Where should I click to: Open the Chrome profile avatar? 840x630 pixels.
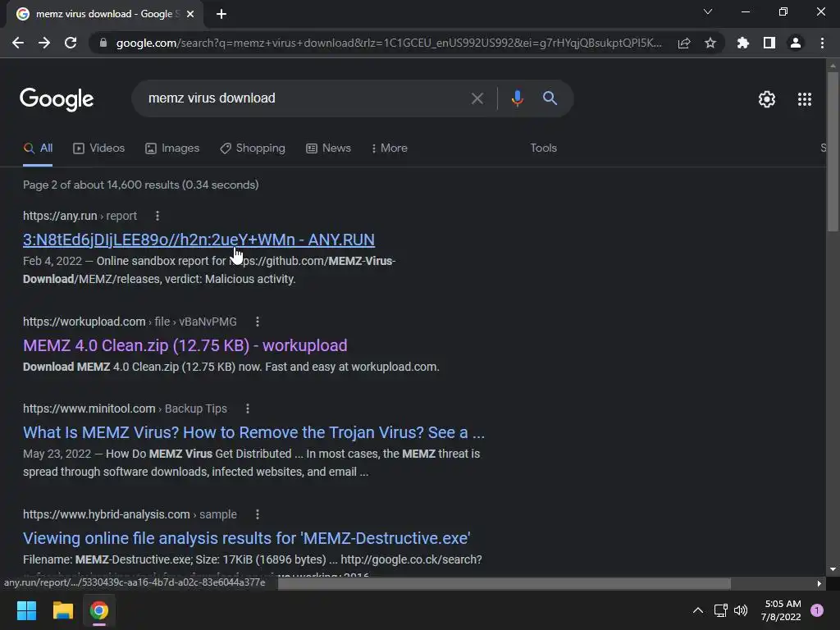click(x=796, y=43)
